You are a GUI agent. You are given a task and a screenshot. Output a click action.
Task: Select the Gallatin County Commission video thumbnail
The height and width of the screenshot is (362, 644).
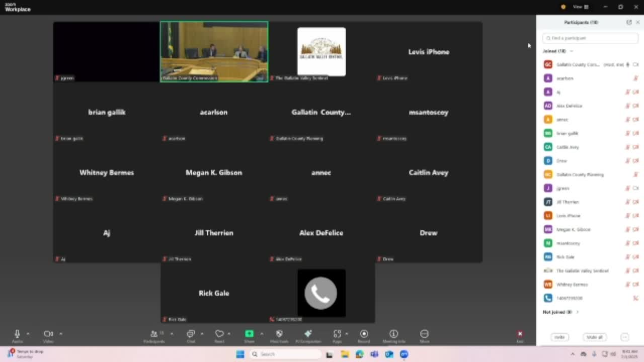214,51
